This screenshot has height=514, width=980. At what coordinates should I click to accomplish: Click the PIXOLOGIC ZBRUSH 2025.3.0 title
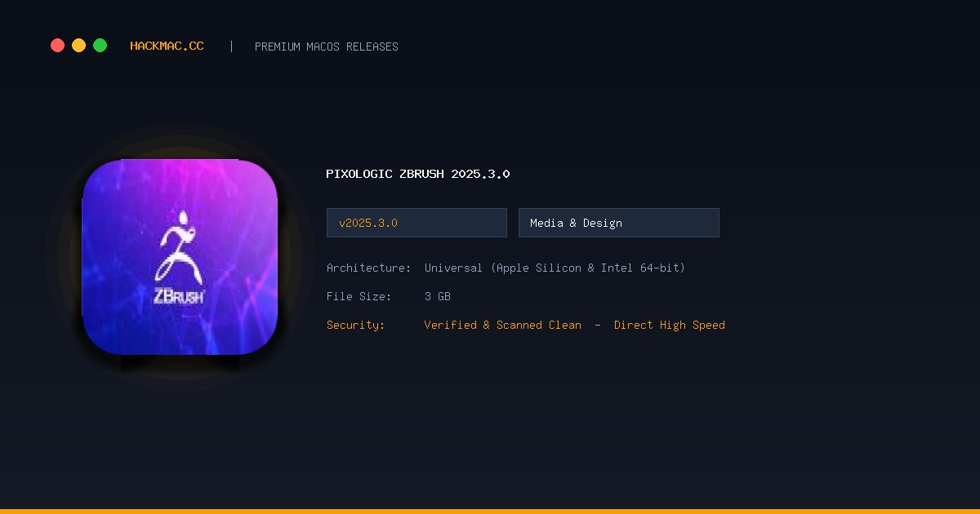(418, 174)
